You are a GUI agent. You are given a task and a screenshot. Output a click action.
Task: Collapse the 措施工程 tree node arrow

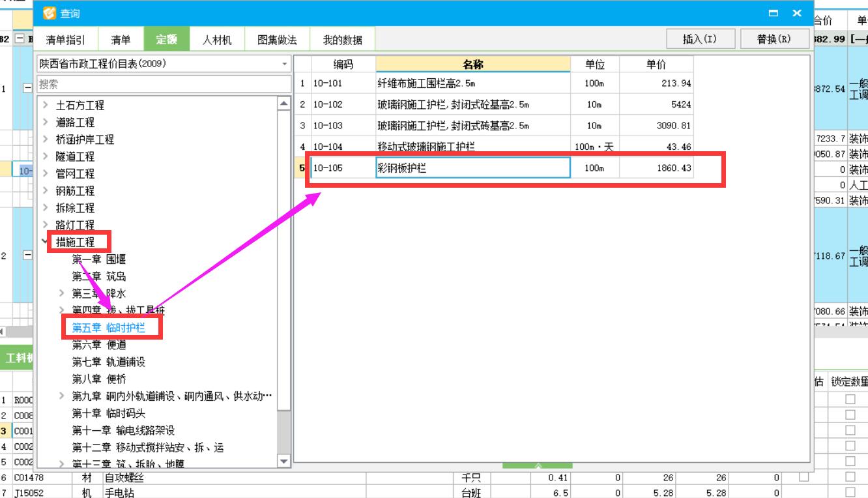click(x=45, y=242)
